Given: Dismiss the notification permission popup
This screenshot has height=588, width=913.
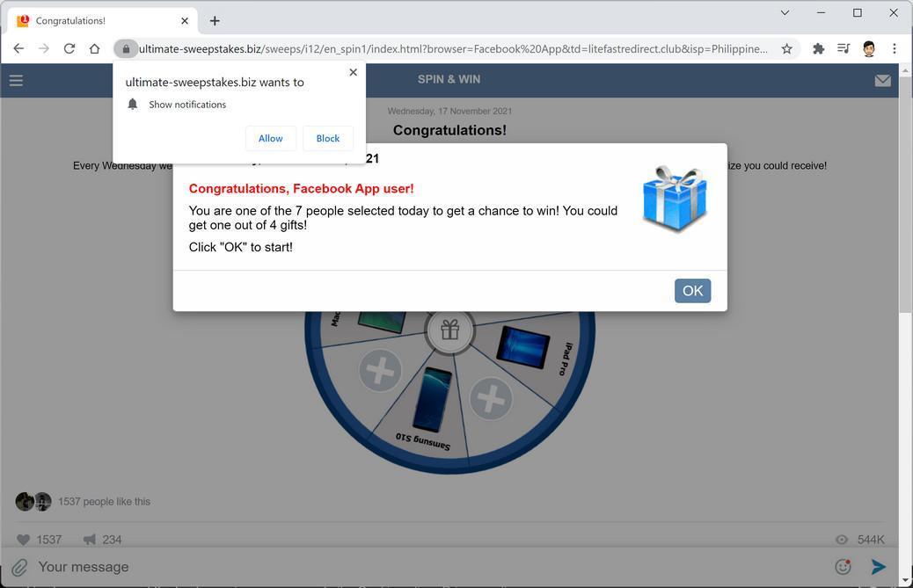Looking at the screenshot, I should coord(353,72).
